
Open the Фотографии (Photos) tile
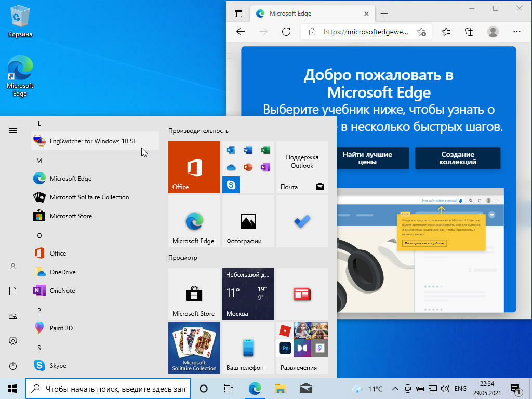(248, 221)
